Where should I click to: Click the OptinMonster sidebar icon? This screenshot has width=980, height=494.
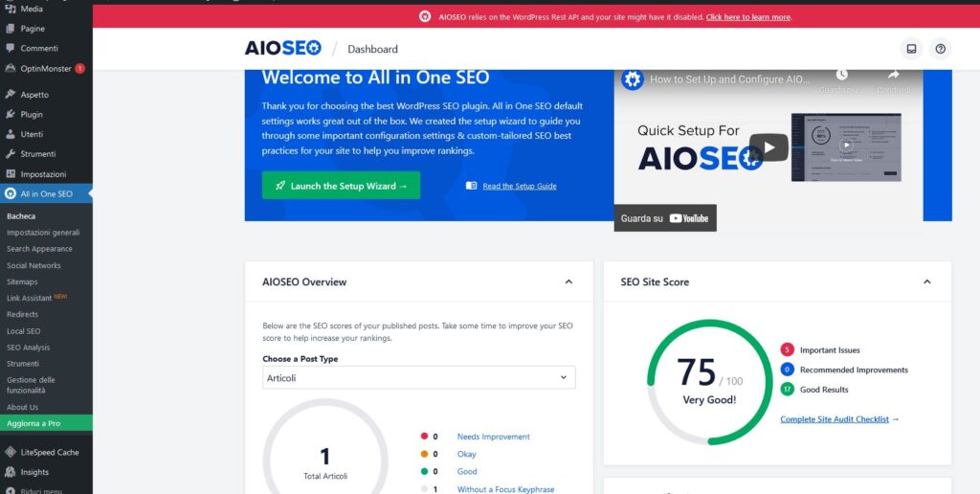pyautogui.click(x=10, y=69)
